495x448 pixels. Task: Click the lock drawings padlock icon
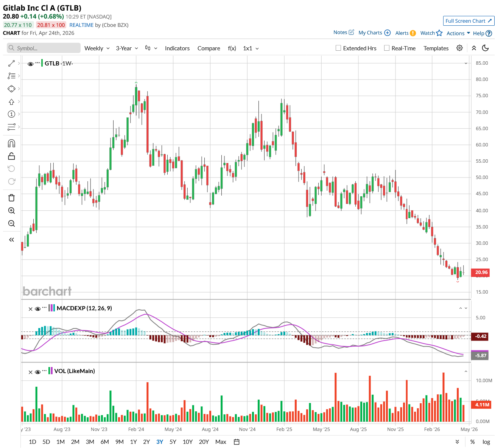point(11,156)
